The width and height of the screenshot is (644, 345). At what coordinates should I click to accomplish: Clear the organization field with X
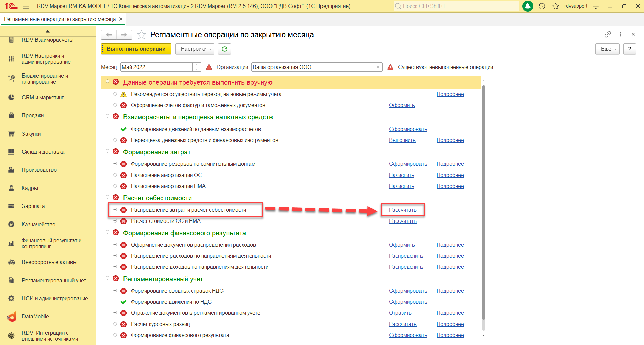(x=378, y=67)
